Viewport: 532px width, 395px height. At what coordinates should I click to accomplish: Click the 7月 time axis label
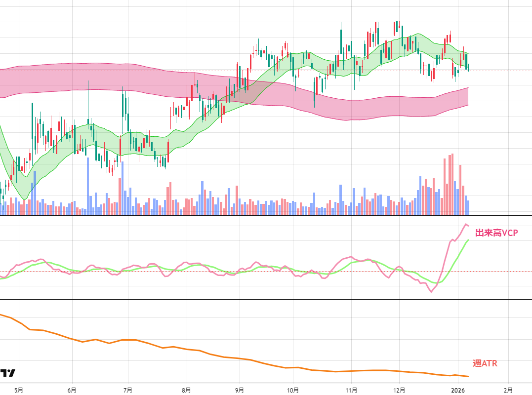click(128, 390)
